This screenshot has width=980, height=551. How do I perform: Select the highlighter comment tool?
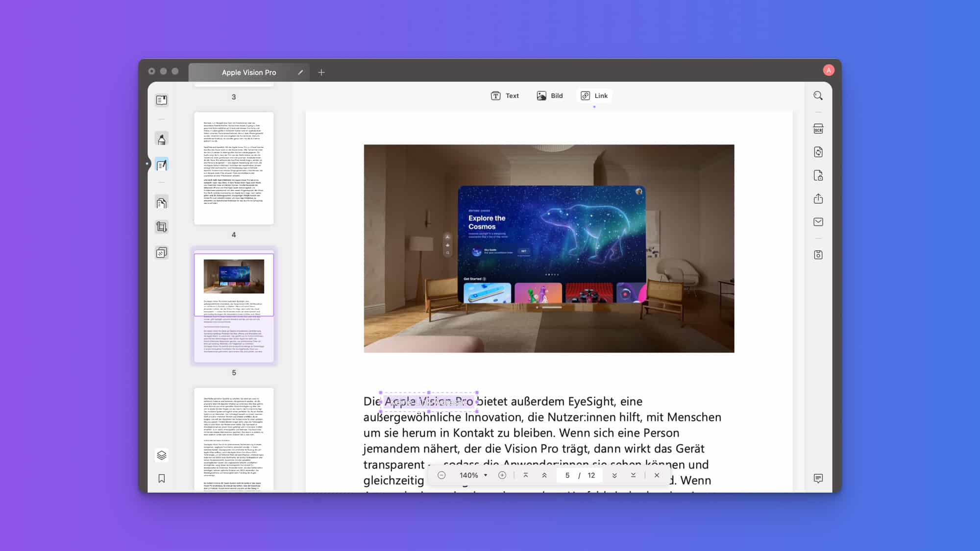[x=162, y=139]
